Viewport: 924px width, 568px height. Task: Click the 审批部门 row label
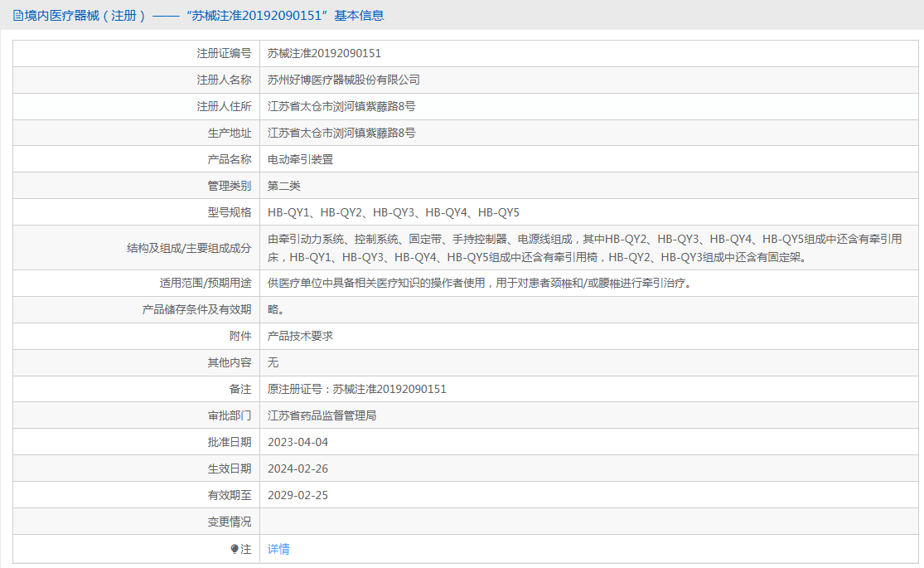click(230, 416)
